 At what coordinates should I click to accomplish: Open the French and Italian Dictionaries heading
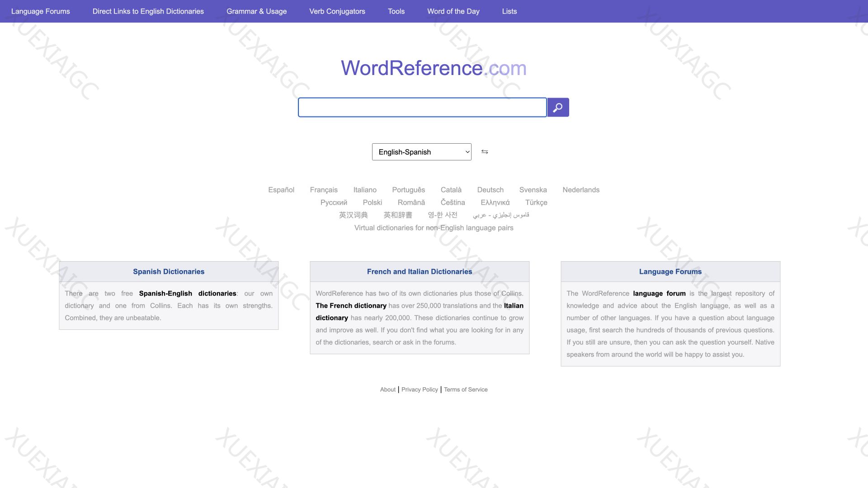coord(420,272)
